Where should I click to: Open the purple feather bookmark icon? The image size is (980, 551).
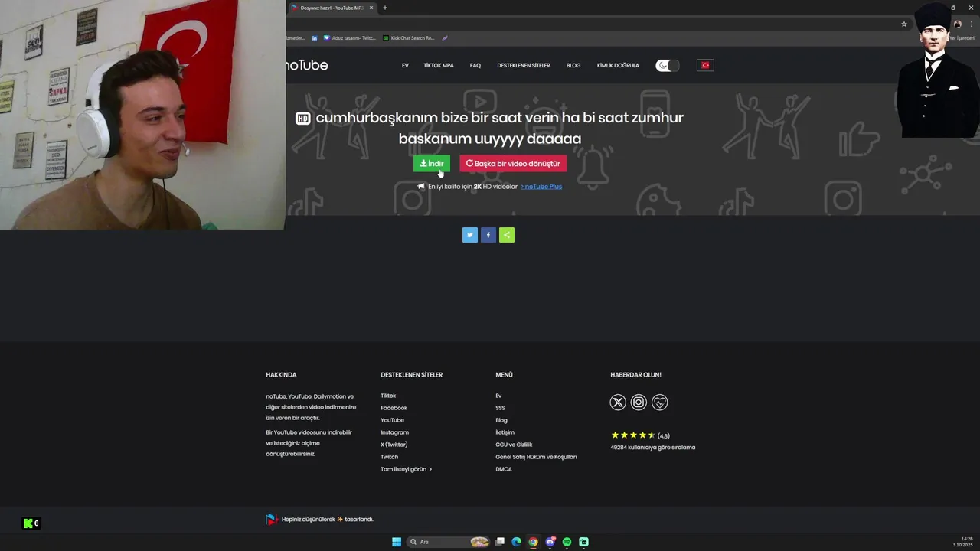click(x=445, y=37)
